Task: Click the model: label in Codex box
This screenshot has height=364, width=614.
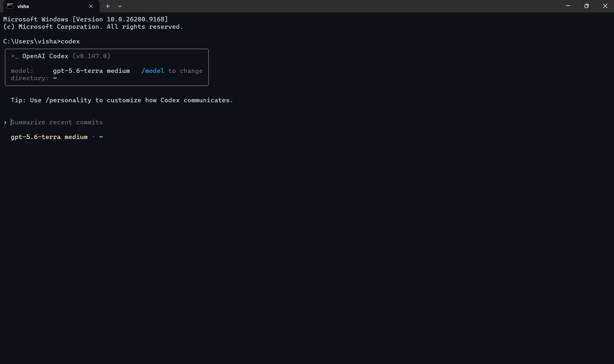Action: pos(22,71)
